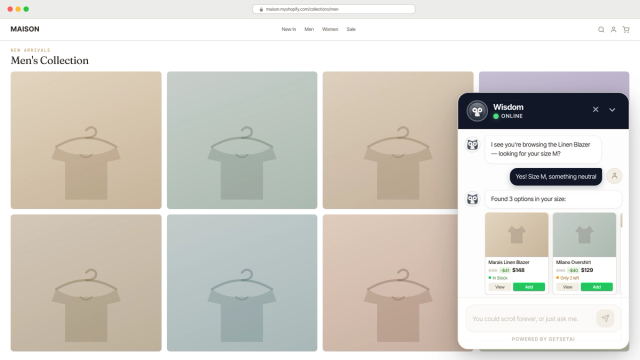This screenshot has width=640, height=360.
Task: Open the Women navigation item
Action: click(330, 29)
